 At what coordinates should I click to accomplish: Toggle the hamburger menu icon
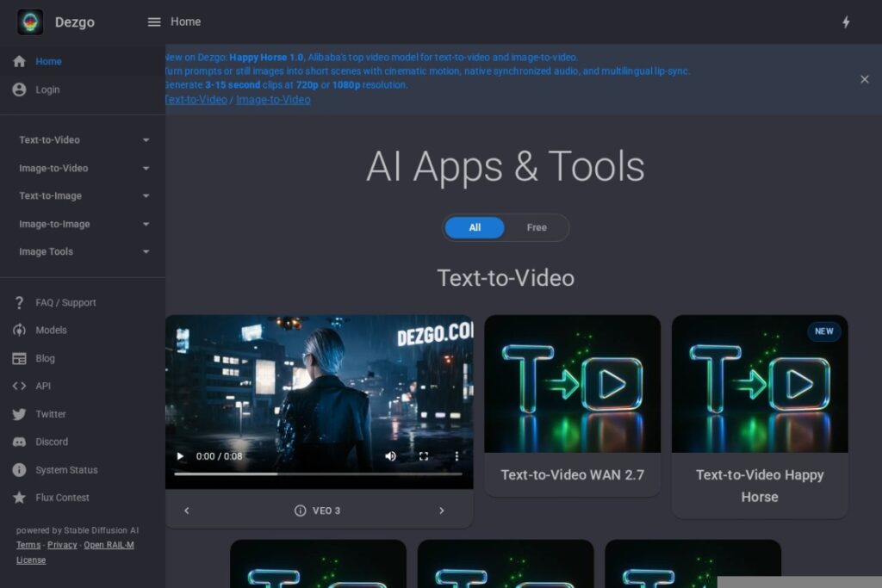(x=154, y=22)
